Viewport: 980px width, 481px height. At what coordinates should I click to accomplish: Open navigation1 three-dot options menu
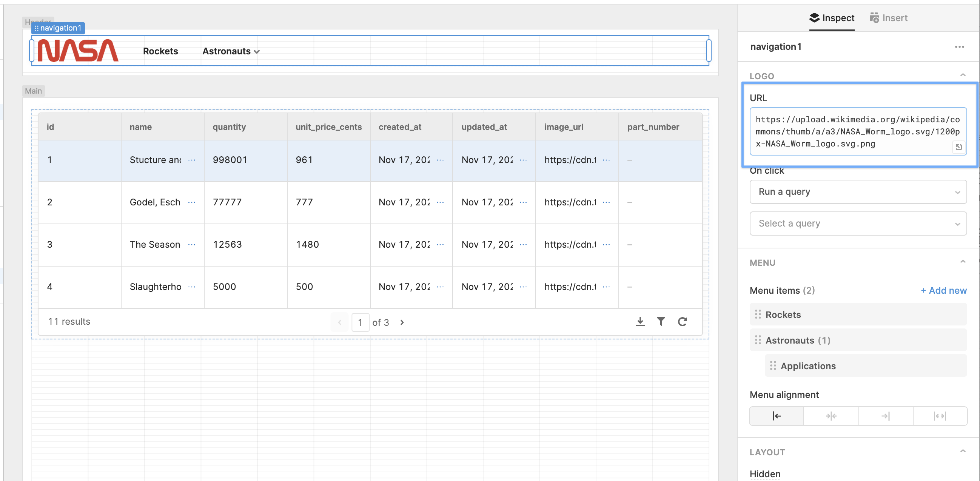[x=959, y=47]
